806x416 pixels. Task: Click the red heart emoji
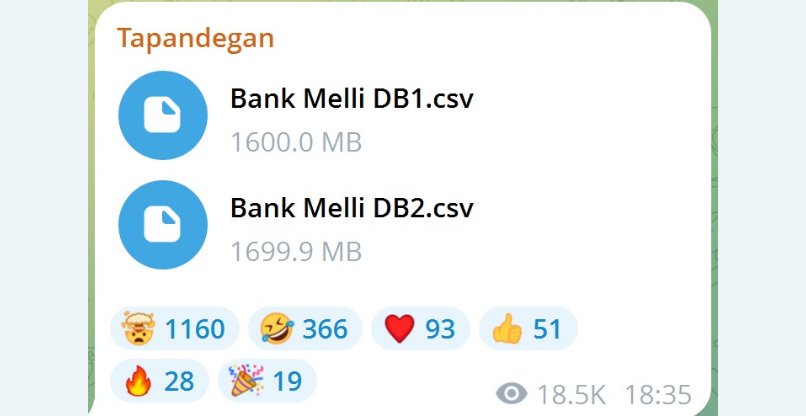point(399,329)
